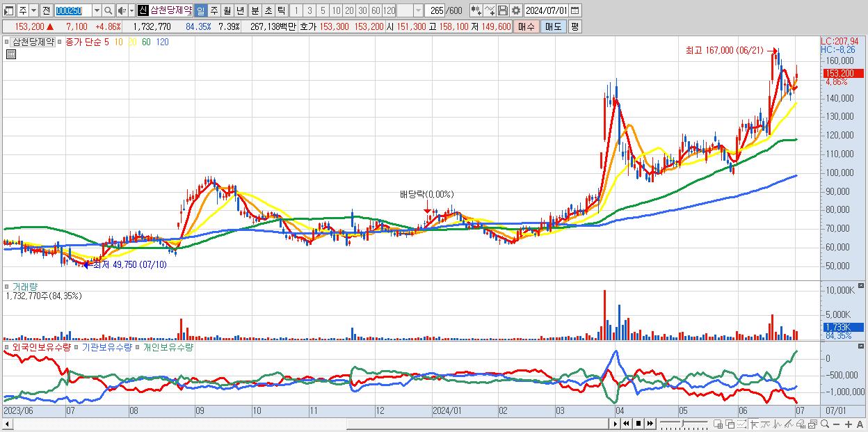Expand the stock code history dropdown
The height and width of the screenshot is (432, 868).
[x=97, y=10]
